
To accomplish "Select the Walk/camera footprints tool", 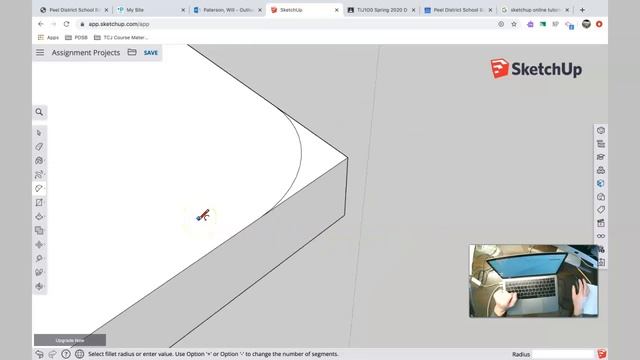I will [x=39, y=272].
